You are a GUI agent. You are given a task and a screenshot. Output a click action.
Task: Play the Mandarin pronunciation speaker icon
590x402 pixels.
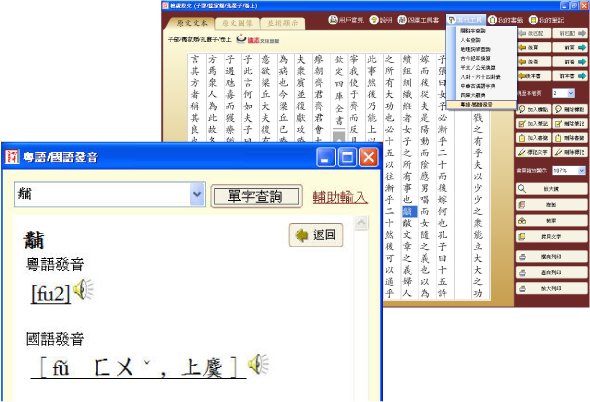click(258, 364)
